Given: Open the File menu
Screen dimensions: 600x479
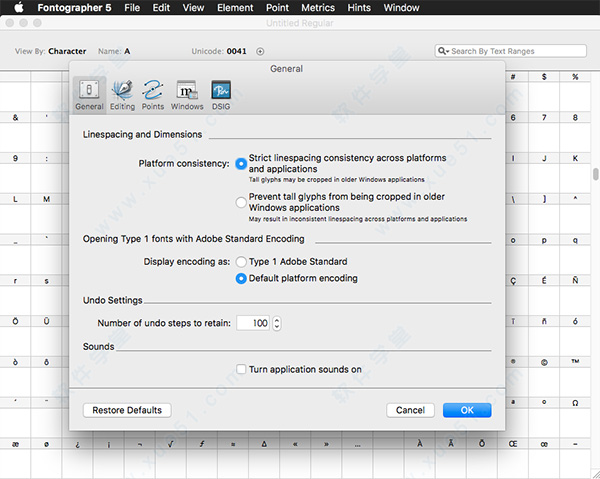Looking at the screenshot, I should coord(132,8).
